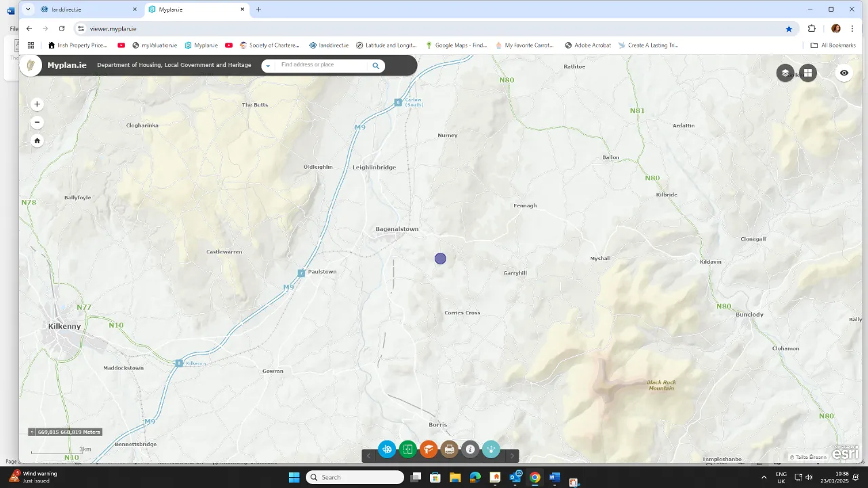Image resolution: width=868 pixels, height=488 pixels.
Task: Open the green Swipe widget
Action: (x=408, y=449)
